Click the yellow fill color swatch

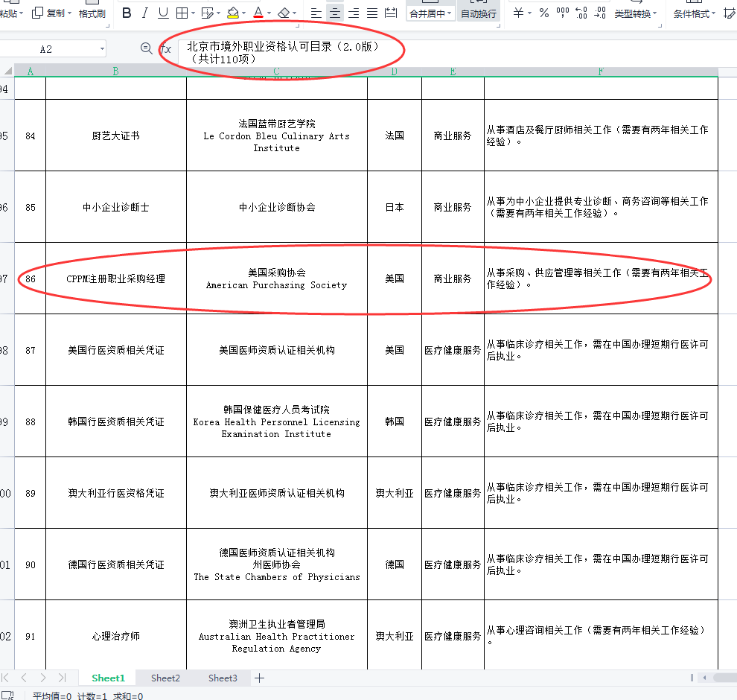232,13
